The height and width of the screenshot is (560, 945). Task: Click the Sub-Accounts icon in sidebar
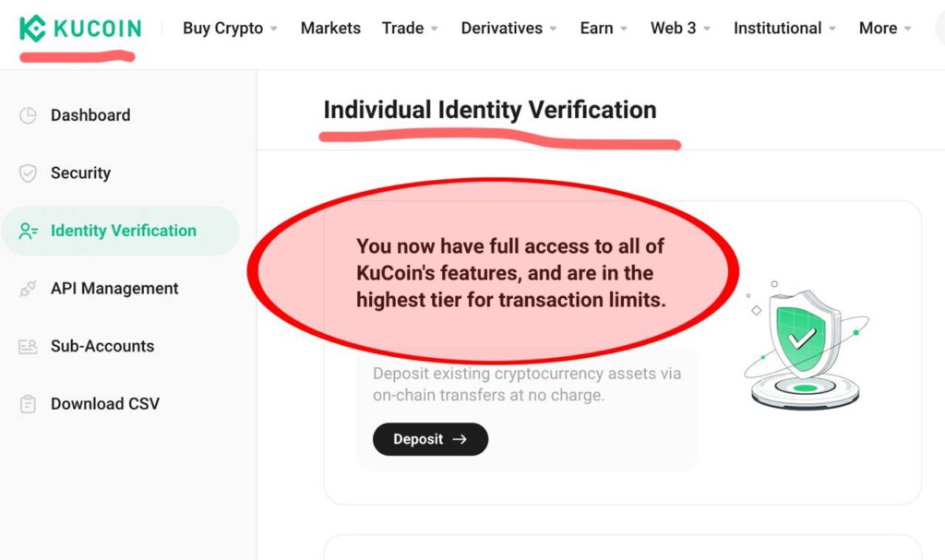pyautogui.click(x=28, y=347)
